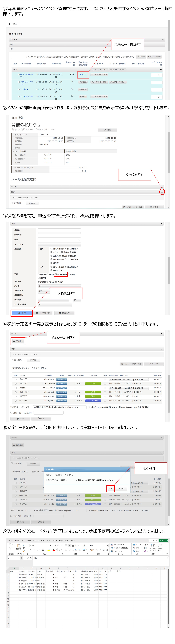
Task: Click Excel cut scissors icon
Action: click(x=24, y=545)
